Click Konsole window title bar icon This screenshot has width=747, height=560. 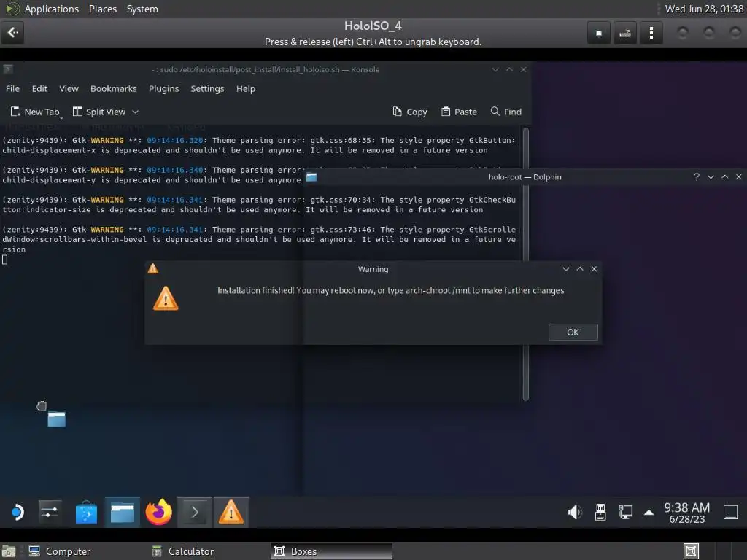point(7,69)
